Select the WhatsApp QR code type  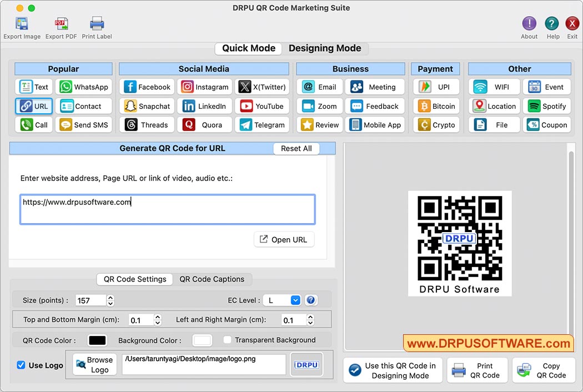coord(84,87)
